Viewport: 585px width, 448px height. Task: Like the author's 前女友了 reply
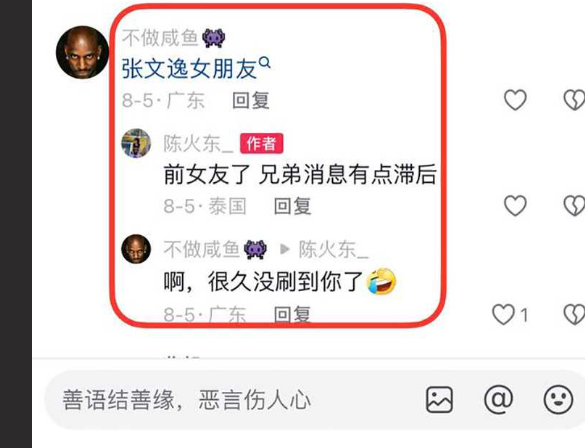[x=515, y=206]
